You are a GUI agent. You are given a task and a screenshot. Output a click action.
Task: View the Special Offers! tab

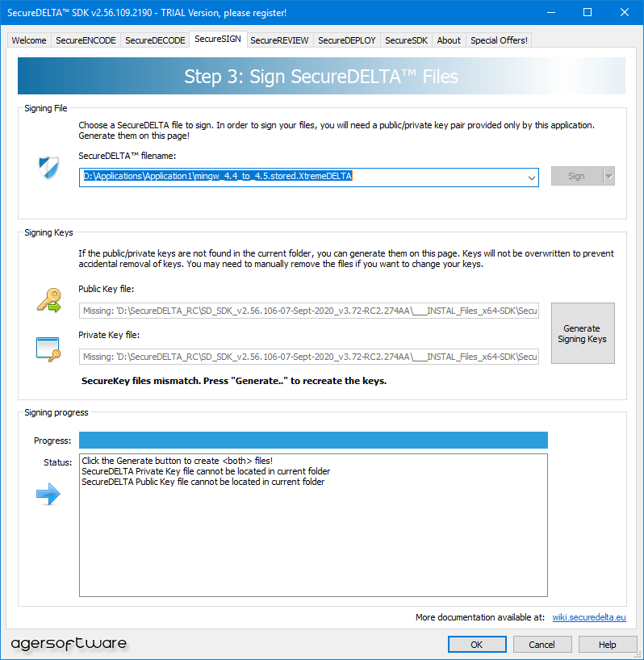[x=499, y=40]
